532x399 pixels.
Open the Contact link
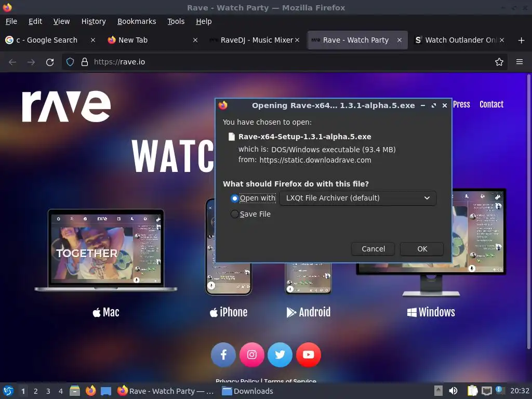click(491, 104)
